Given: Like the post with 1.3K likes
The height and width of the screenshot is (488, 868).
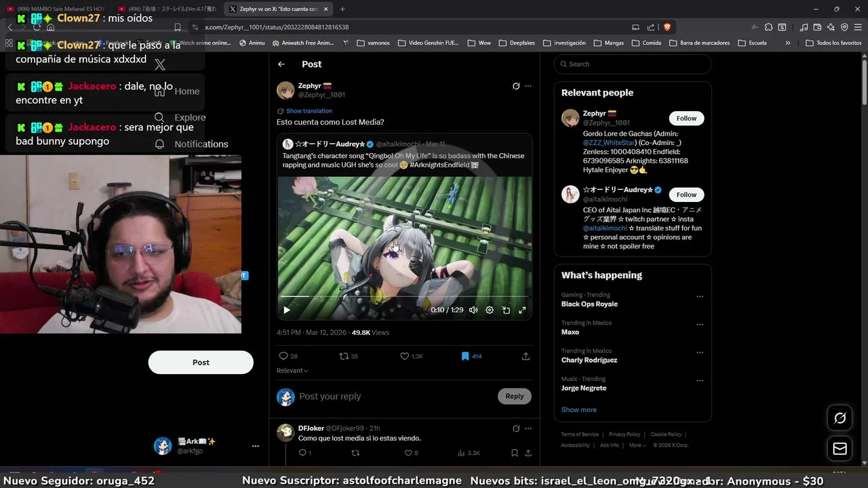Looking at the screenshot, I should coord(412,356).
